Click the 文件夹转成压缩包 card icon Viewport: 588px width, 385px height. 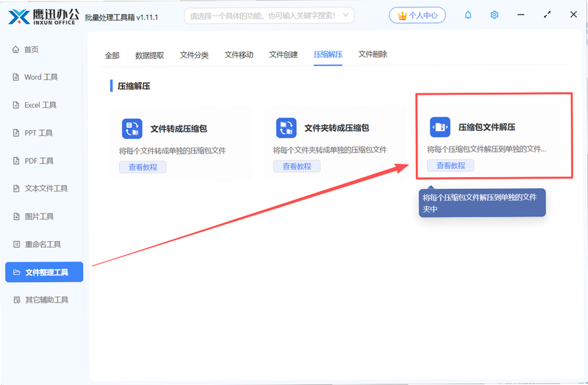(x=286, y=128)
